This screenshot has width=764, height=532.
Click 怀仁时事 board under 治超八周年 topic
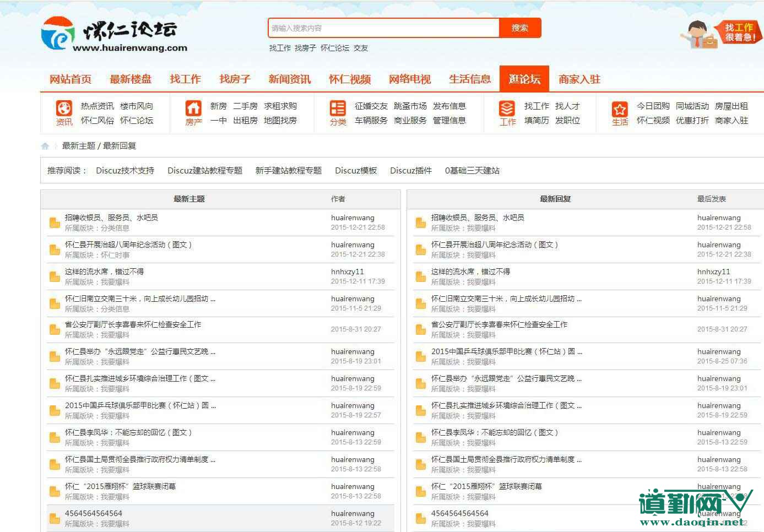point(115,255)
